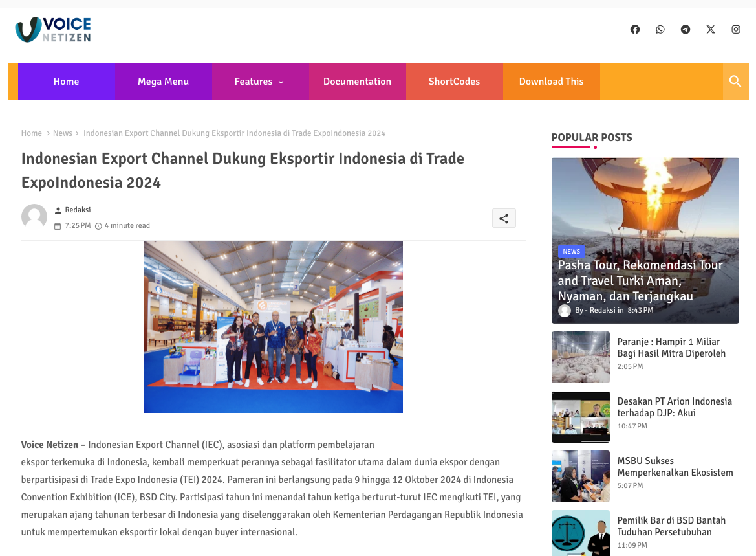Open the WhatsApp social icon
The image size is (756, 556).
(x=660, y=29)
